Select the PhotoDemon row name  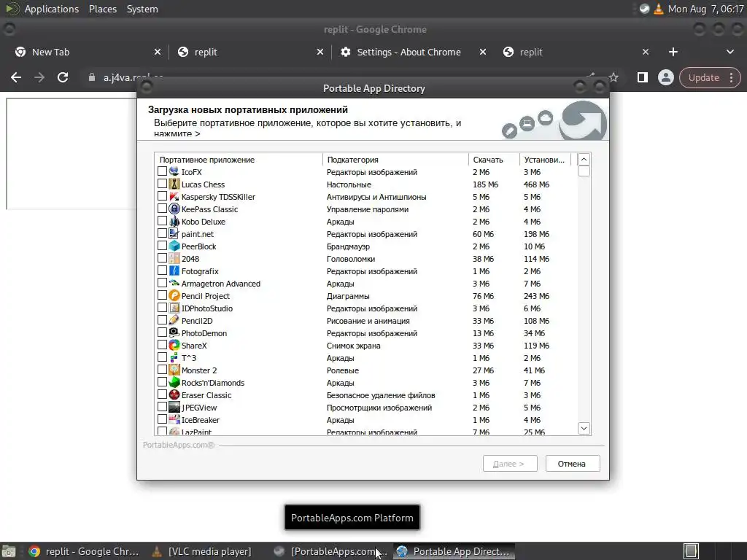click(204, 332)
